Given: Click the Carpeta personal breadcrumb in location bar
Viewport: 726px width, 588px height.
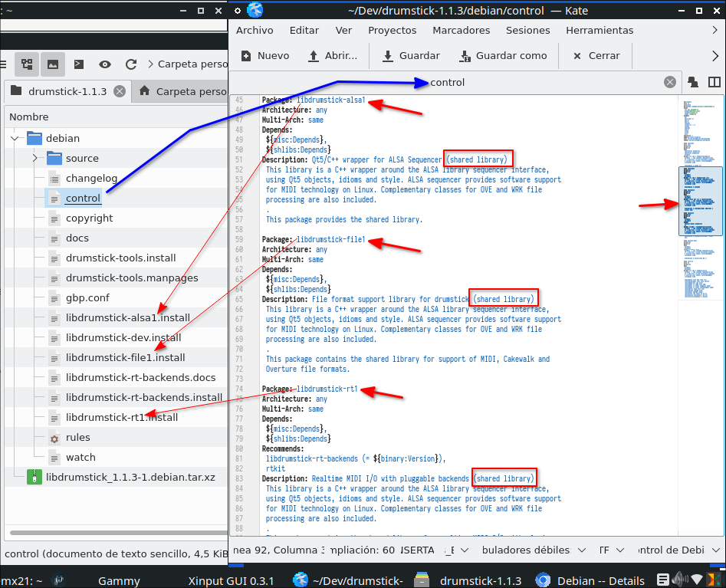Looking at the screenshot, I should pyautogui.click(x=192, y=64).
